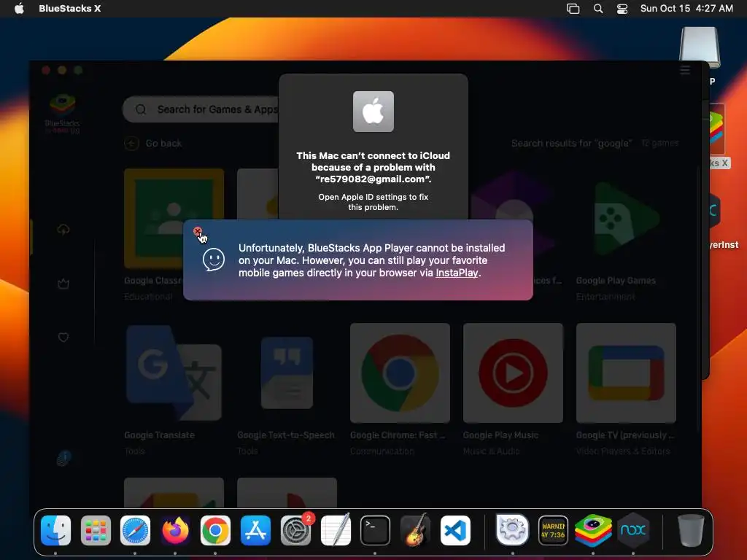Launch Google Chrome from the Dock
747x560 pixels.
pos(215,531)
